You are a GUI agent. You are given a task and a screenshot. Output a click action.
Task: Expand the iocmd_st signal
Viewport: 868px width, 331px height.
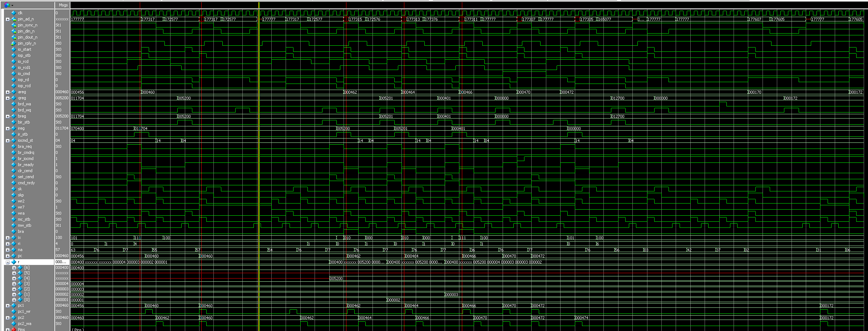pos(8,141)
